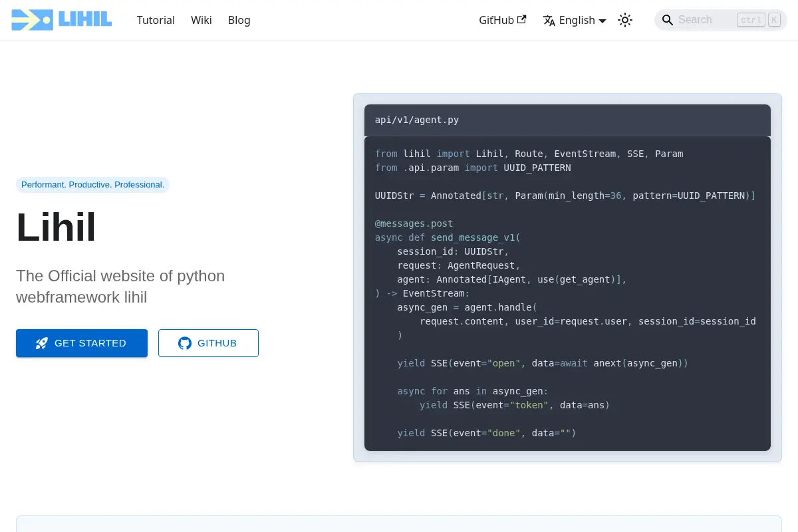Click the 'async for ans in async_gen:' line
Image resolution: width=798 pixels, height=532 pixels.
click(x=473, y=391)
